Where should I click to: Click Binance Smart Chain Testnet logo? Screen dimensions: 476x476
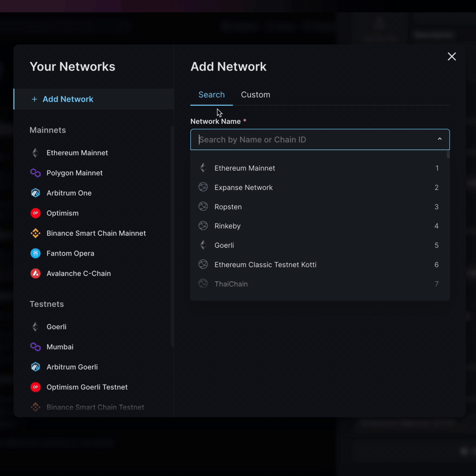36,407
